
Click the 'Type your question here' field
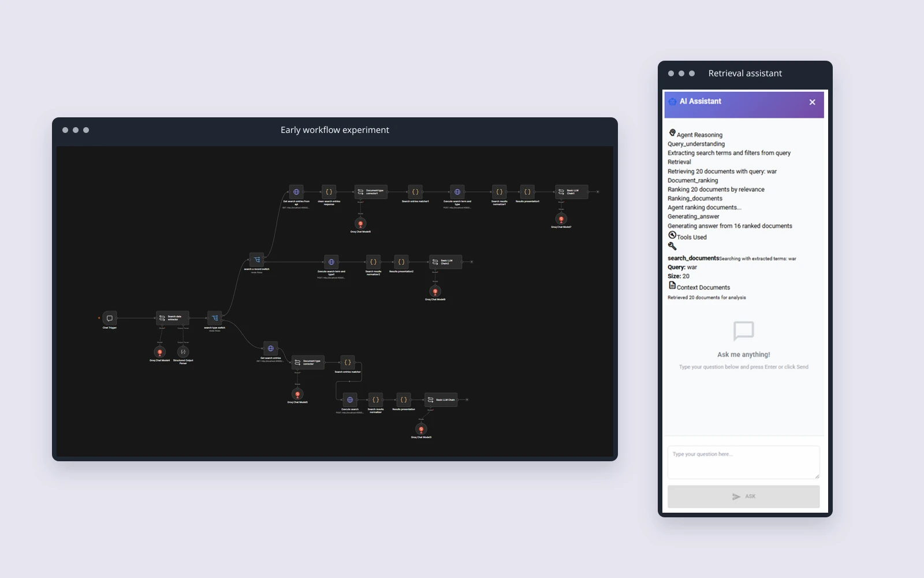(x=744, y=462)
